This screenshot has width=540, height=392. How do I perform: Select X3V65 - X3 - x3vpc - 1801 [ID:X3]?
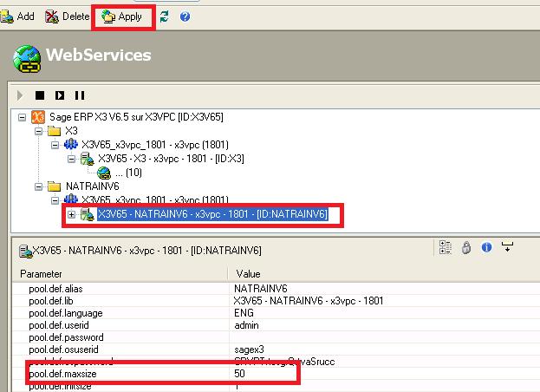point(171,159)
